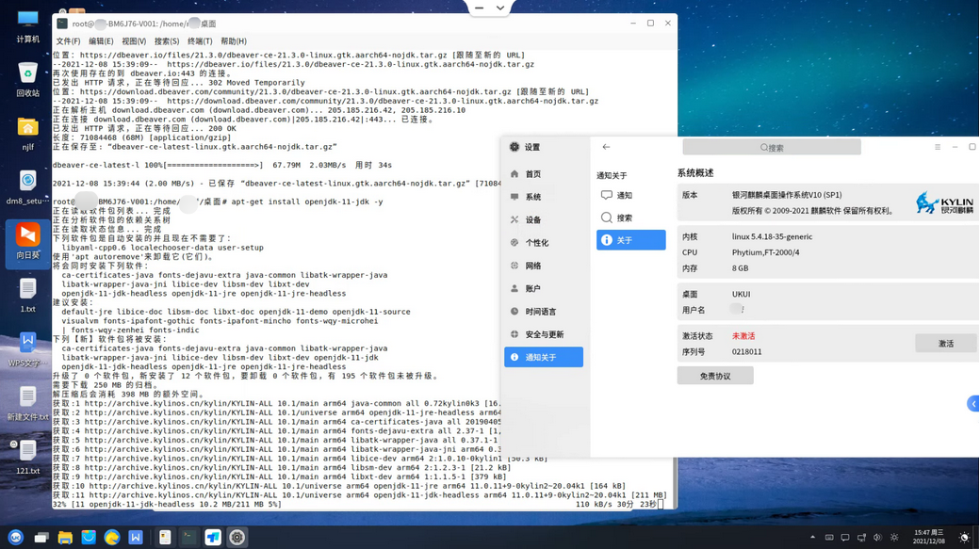
Task: Select 向日葵 desktop icon
Action: [27, 242]
